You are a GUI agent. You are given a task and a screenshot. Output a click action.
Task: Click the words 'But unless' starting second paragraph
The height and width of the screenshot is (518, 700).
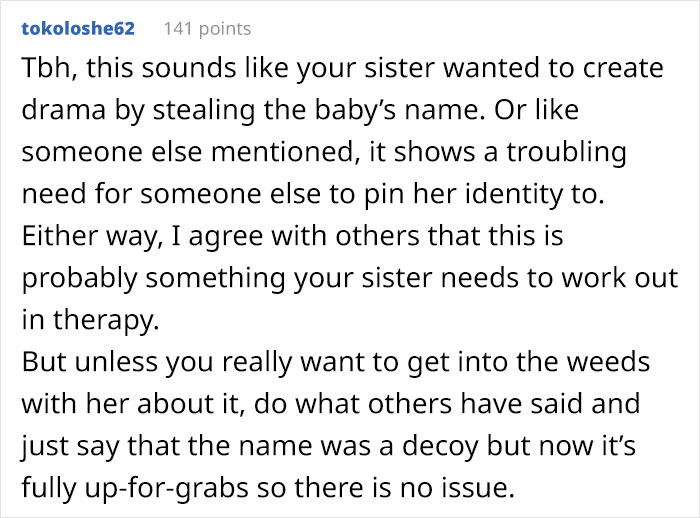coord(90,362)
